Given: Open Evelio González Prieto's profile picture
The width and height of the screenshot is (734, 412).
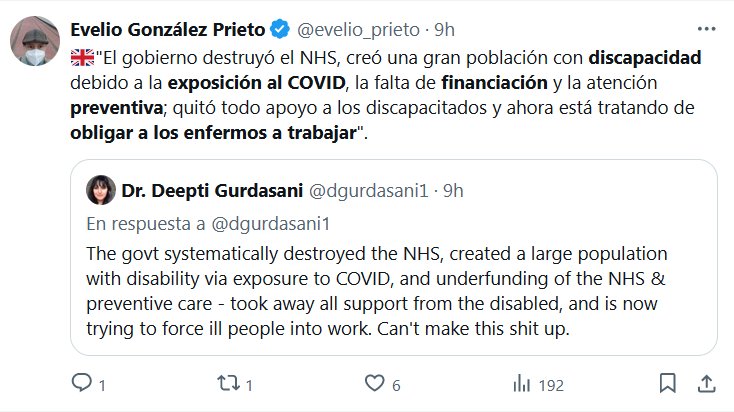Looking at the screenshot, I should click(x=33, y=40).
